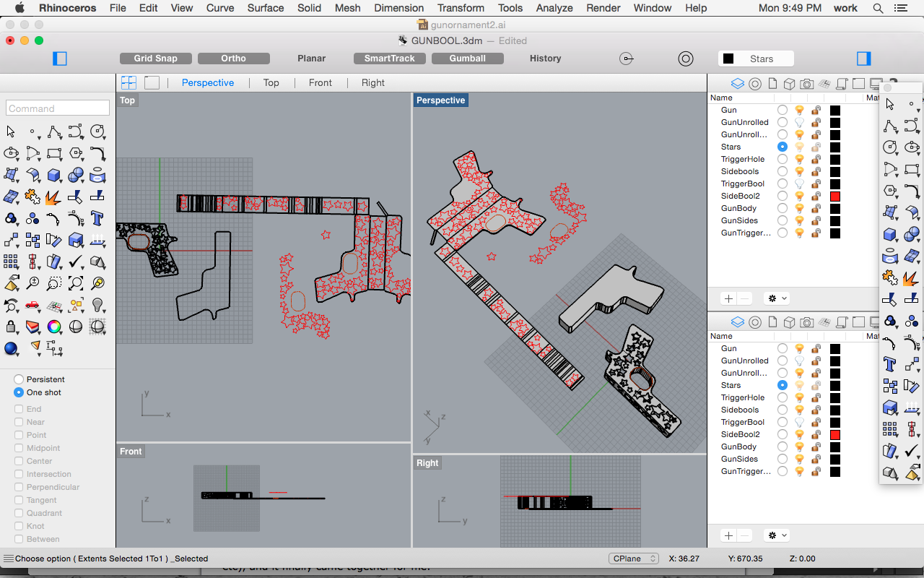This screenshot has height=578, width=924.
Task: Toggle the Grid Snap button
Action: (x=155, y=59)
